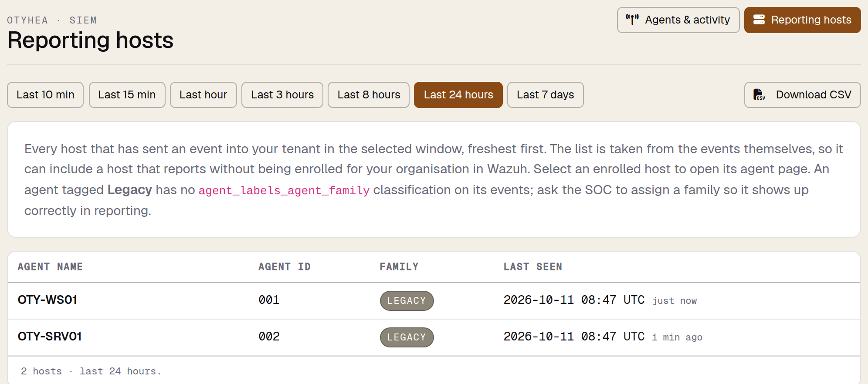Download CSV of reporting hosts
868x384 pixels.
tap(802, 95)
